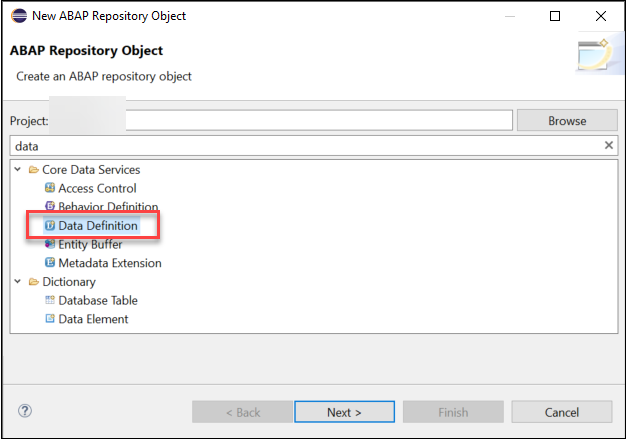Screen dimensions: 627x439
Task: Click the Eclipse icon in the title bar
Action: pos(19,16)
